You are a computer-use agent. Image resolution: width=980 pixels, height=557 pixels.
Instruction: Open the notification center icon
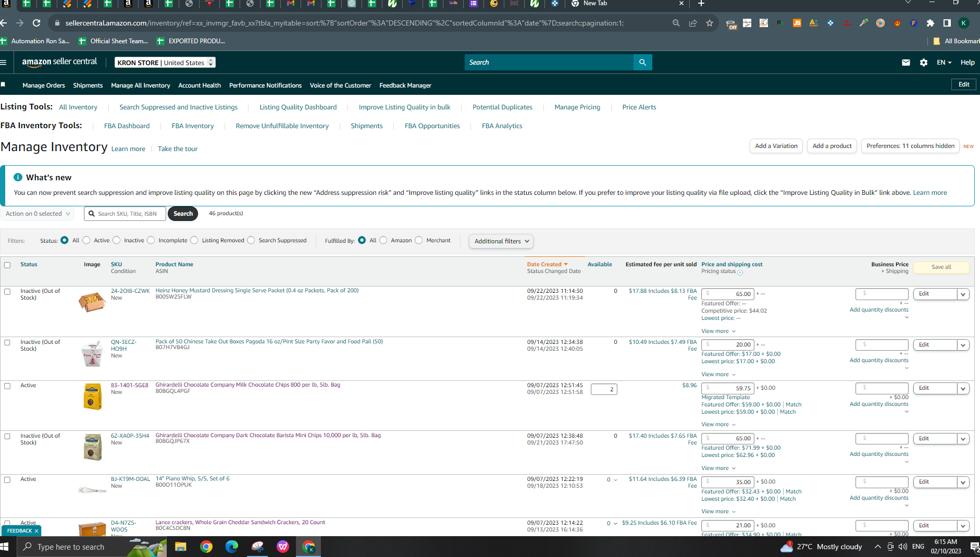[974, 547]
